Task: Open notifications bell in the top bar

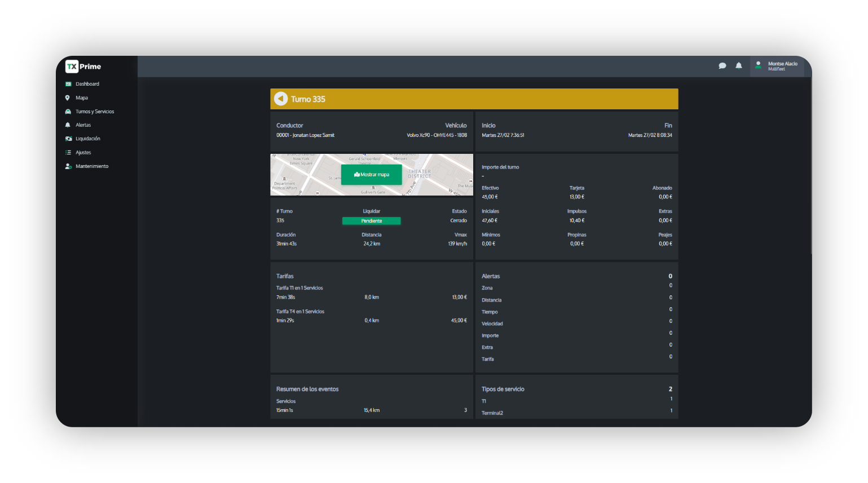Action: [738, 66]
